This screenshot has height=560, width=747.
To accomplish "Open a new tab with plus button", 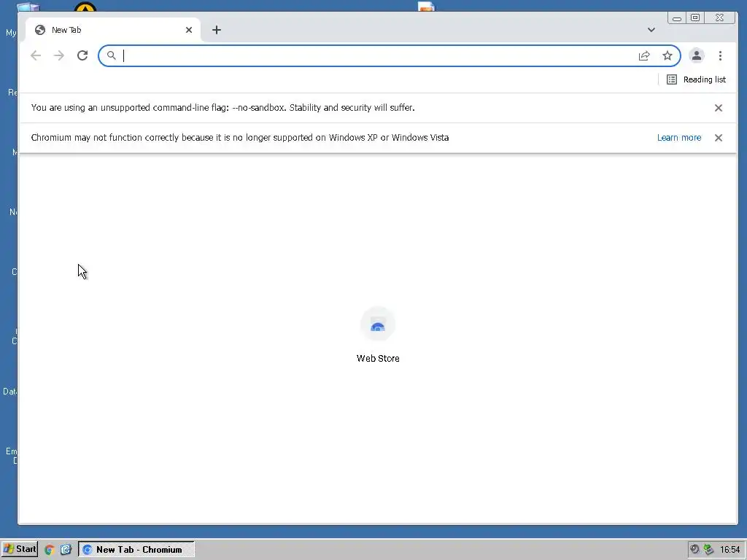I will (x=216, y=30).
